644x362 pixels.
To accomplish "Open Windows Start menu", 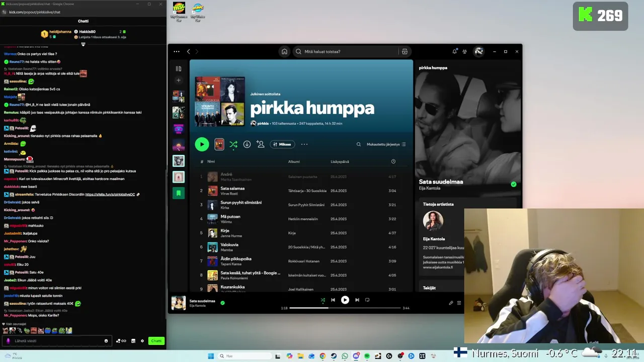I will tap(211, 356).
